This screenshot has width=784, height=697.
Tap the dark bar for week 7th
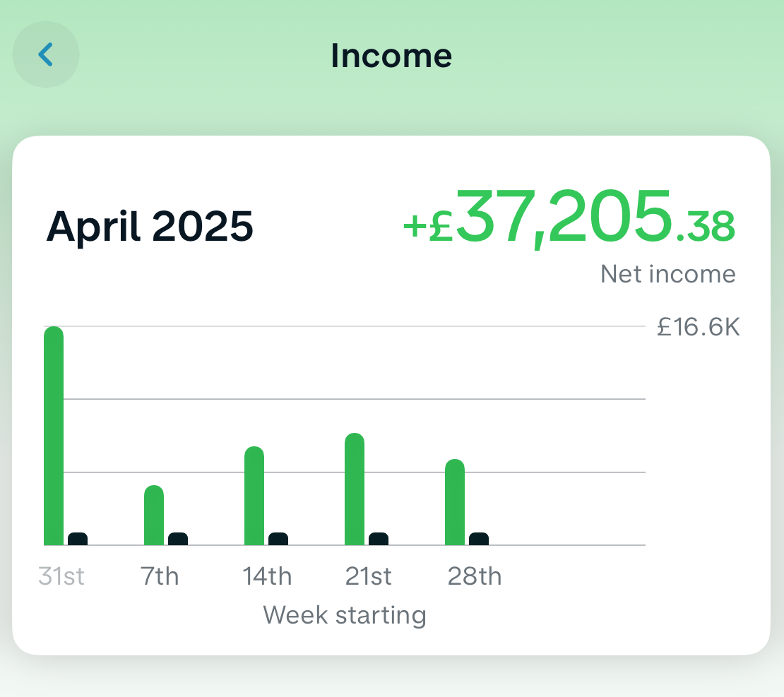tap(178, 539)
